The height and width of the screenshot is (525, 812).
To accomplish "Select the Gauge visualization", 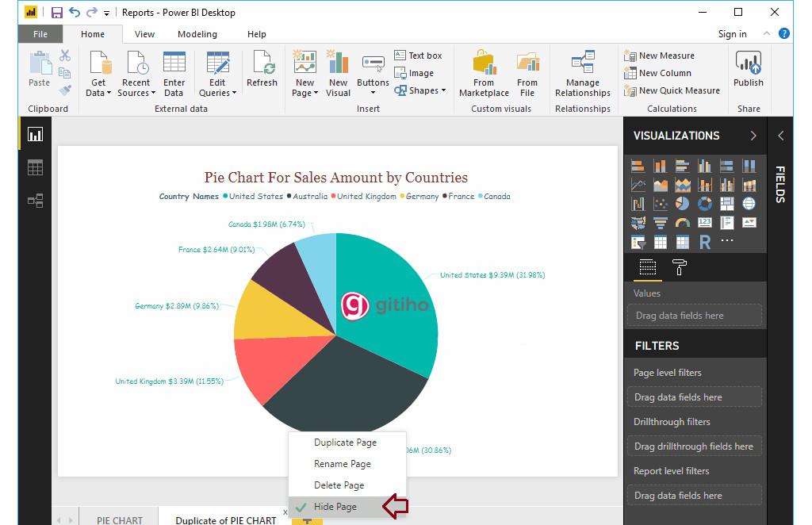I will (683, 223).
